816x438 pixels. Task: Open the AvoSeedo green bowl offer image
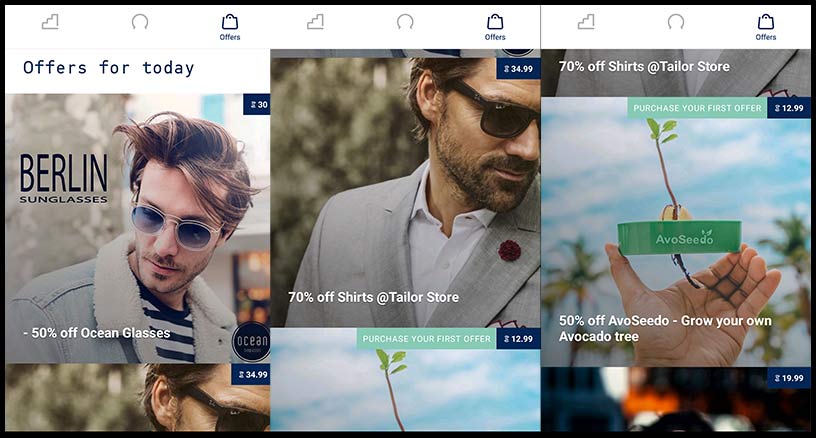676,232
